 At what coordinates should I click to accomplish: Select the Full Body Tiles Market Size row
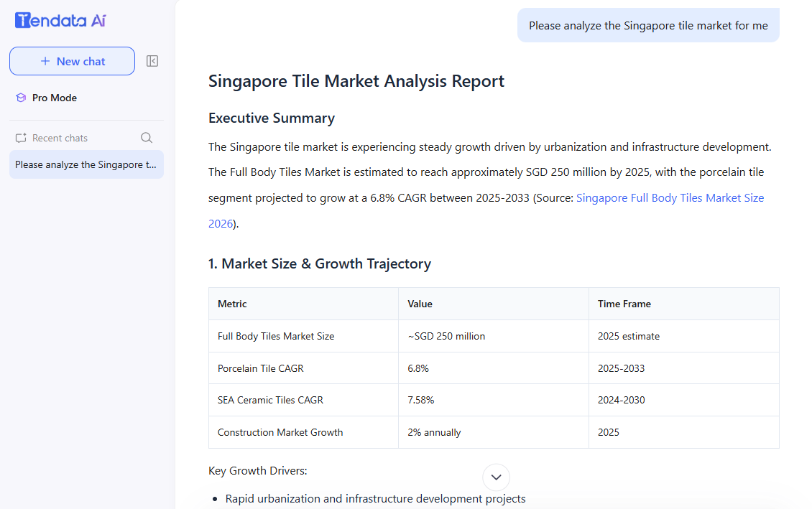pyautogui.click(x=494, y=336)
